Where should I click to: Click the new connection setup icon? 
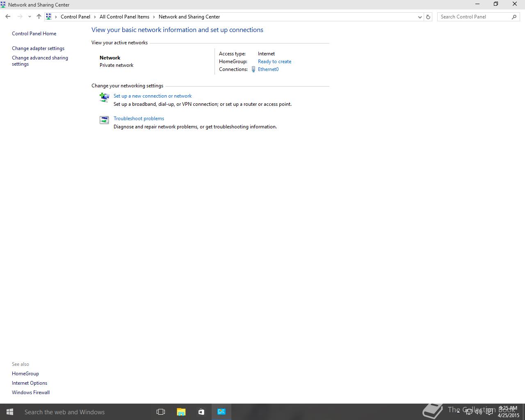click(x=104, y=98)
